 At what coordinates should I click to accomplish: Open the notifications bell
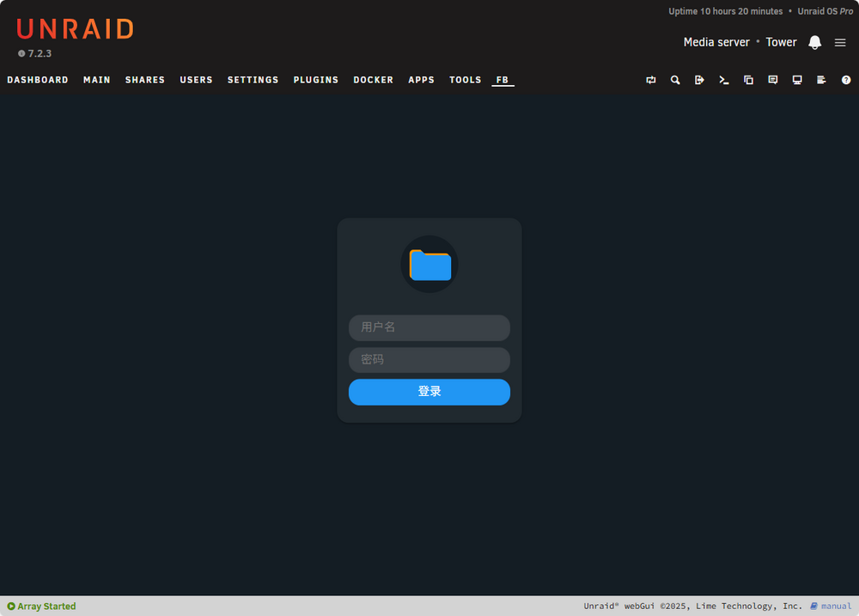coord(814,42)
